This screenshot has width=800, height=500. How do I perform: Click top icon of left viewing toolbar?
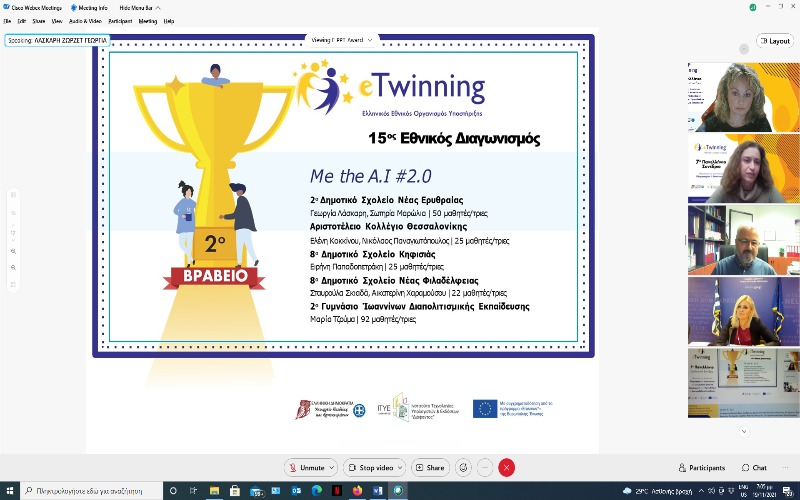pyautogui.click(x=13, y=194)
